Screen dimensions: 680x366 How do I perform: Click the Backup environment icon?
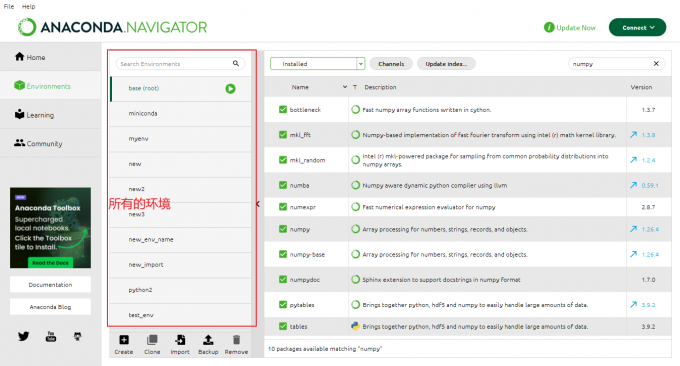(208, 340)
